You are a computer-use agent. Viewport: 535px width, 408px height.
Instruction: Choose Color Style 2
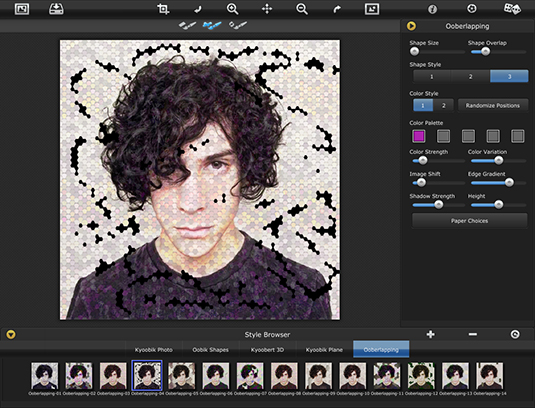(444, 105)
